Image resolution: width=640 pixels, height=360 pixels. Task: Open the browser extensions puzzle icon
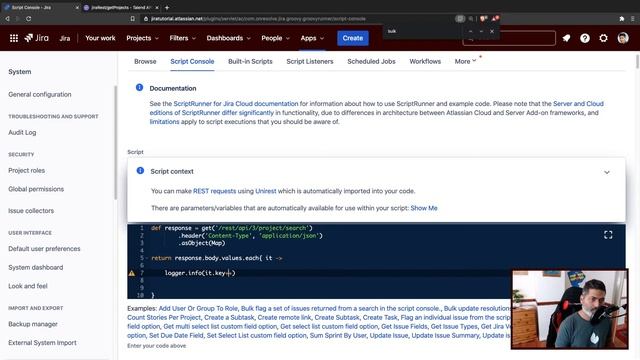622,19
